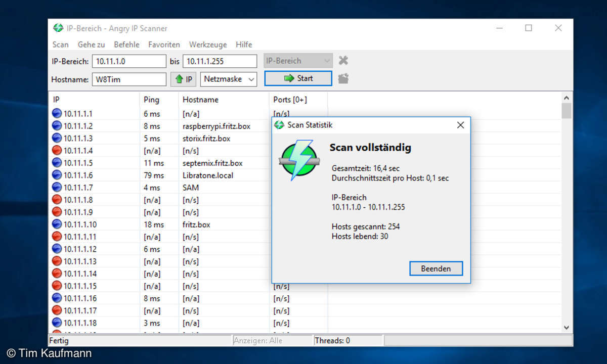Click the 18 ms ping value
Screen dimensions: 607x364
click(154, 224)
